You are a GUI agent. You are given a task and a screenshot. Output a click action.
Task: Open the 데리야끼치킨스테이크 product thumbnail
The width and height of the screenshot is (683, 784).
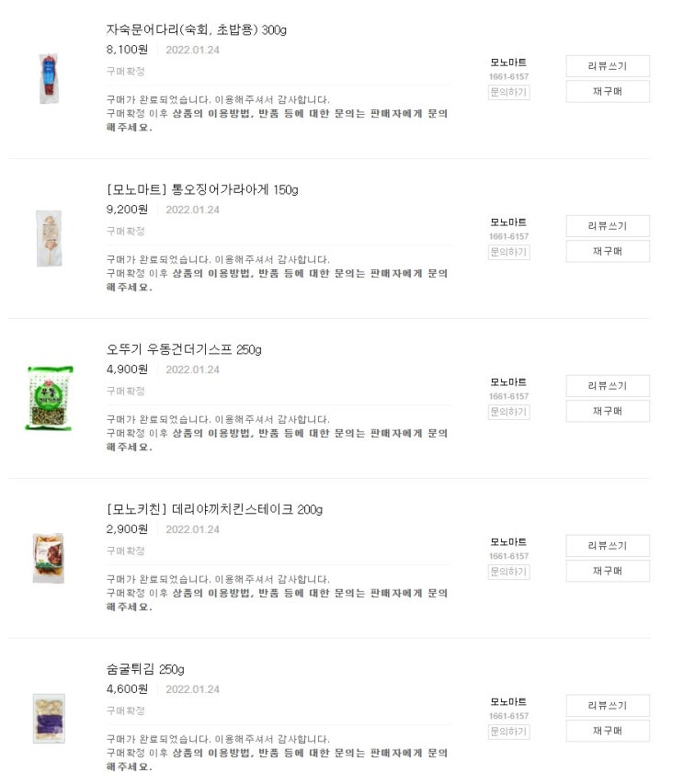49,558
